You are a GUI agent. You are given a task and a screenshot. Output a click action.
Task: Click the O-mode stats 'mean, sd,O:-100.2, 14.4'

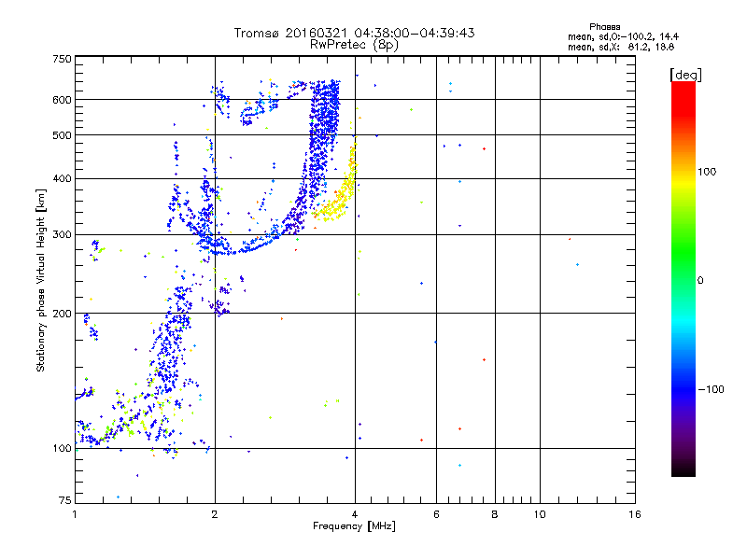(623, 36)
